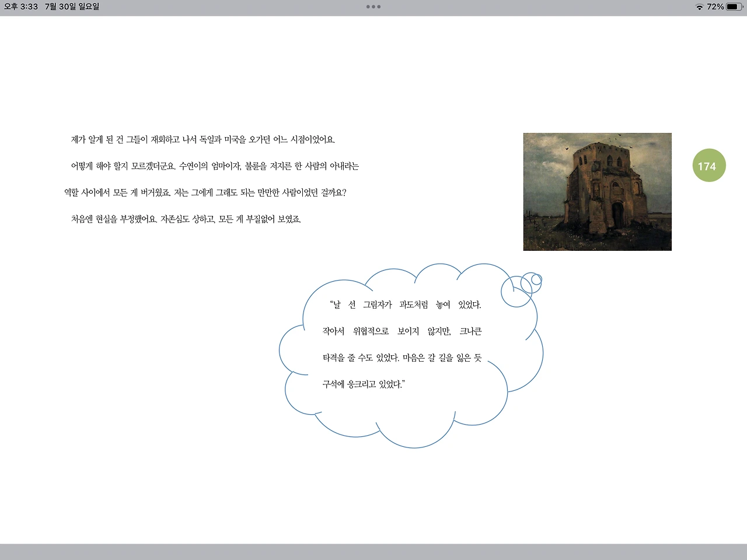Tap the old church tower painting
Screen dimensions: 747x560
596,191
